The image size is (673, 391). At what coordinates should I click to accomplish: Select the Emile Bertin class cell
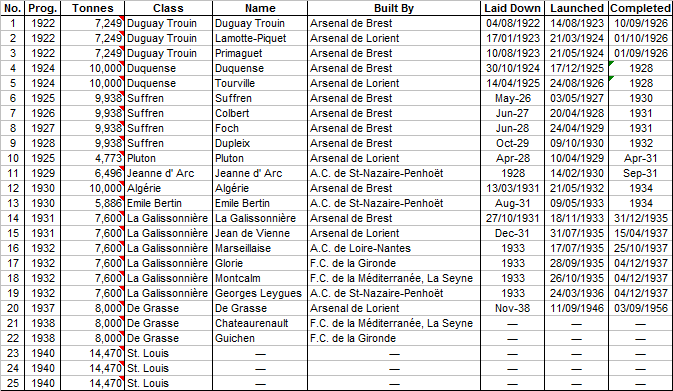168,203
